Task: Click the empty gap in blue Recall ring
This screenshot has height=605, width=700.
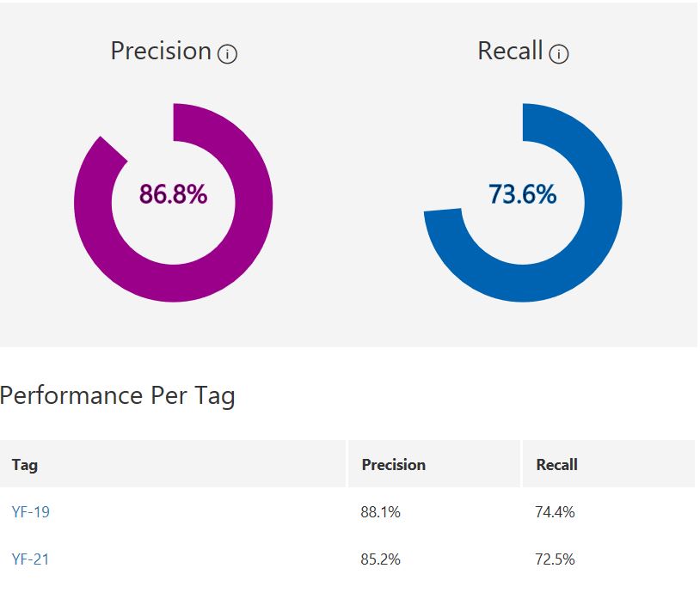Action: pyautogui.click(x=464, y=146)
